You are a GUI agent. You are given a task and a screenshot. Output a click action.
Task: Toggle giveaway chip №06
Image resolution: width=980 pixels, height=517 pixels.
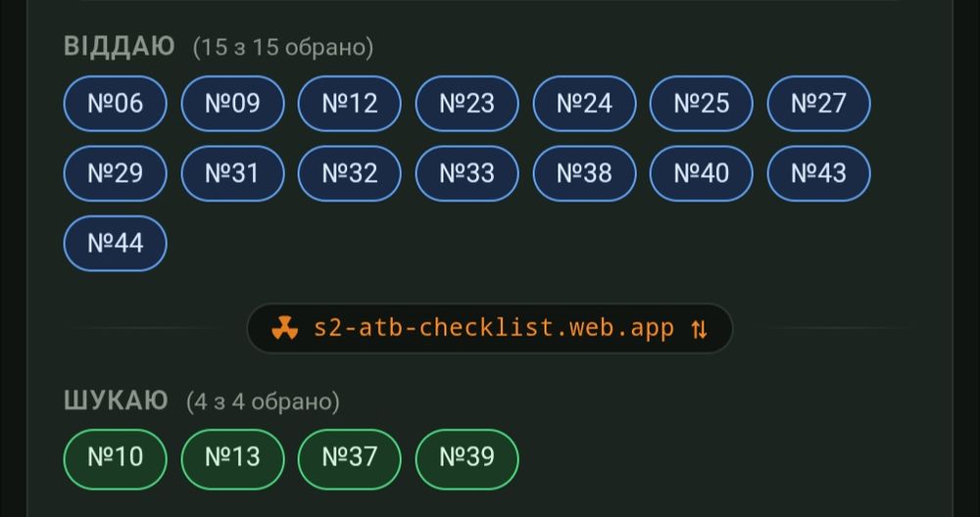click(116, 104)
